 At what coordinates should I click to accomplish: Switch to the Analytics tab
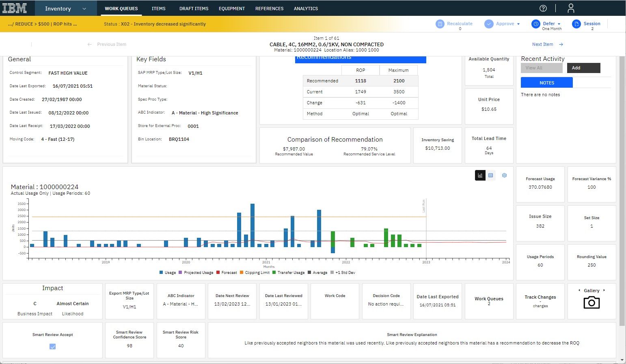(306, 9)
